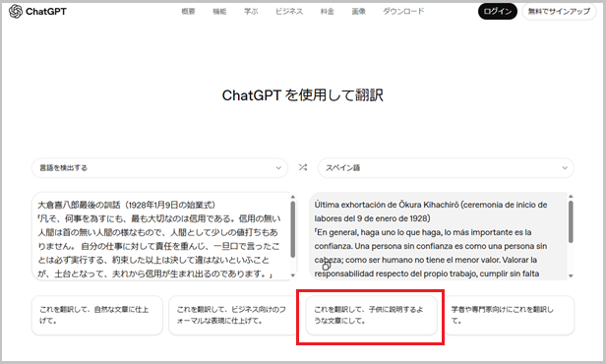
Task: Click scroll-up arrow of translation output
Action: (x=571, y=197)
